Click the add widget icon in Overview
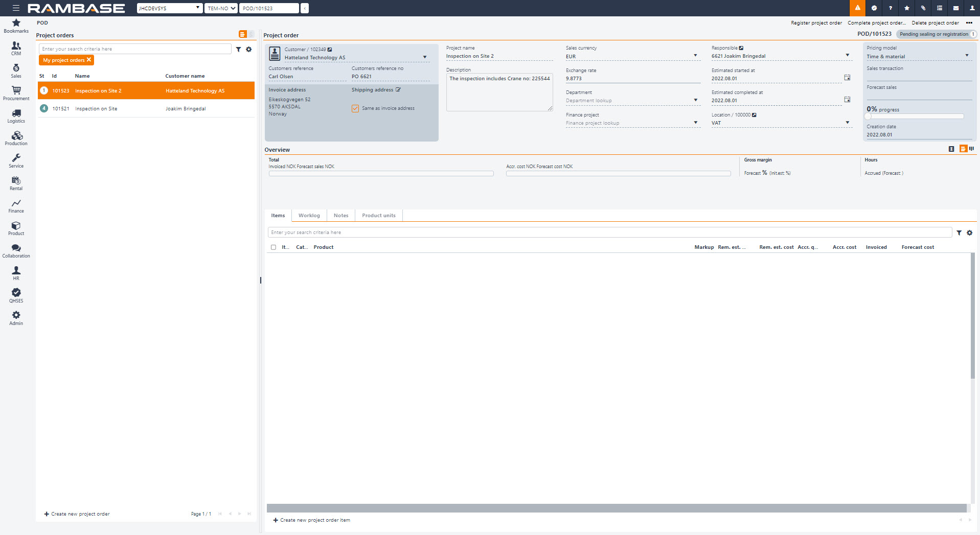The width and height of the screenshot is (980, 535). coord(951,149)
